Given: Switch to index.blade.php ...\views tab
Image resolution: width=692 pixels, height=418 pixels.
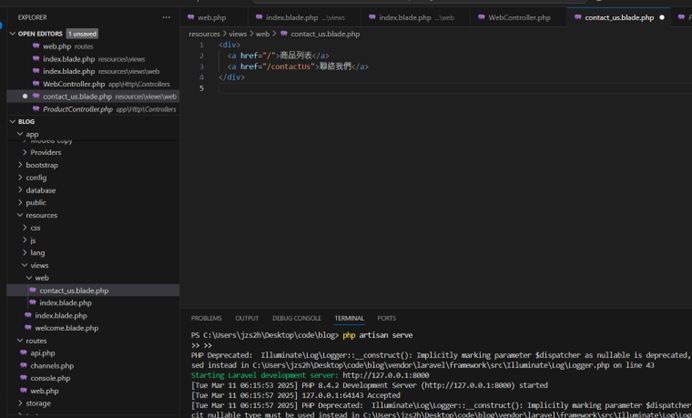Looking at the screenshot, I should point(305,18).
